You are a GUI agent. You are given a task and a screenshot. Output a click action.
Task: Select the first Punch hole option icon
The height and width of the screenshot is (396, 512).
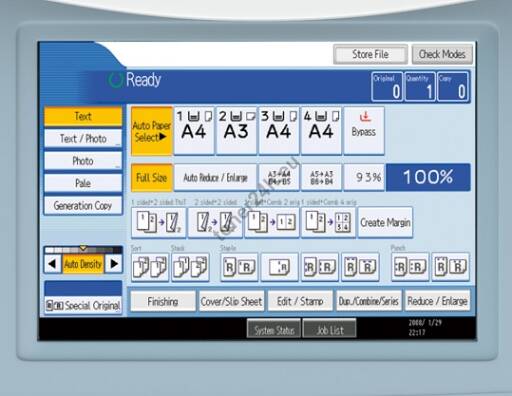coord(410,267)
